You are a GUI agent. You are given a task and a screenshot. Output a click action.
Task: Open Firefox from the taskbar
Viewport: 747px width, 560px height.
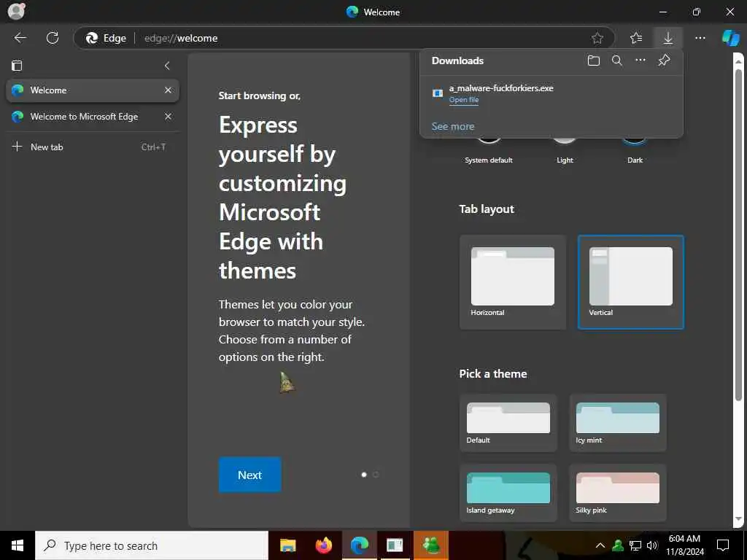[x=323, y=545]
